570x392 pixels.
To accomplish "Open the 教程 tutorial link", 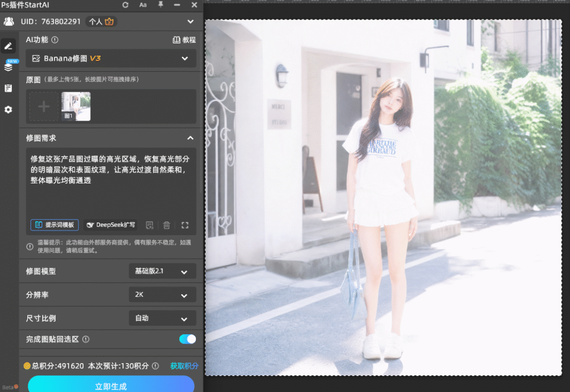I will (184, 40).
